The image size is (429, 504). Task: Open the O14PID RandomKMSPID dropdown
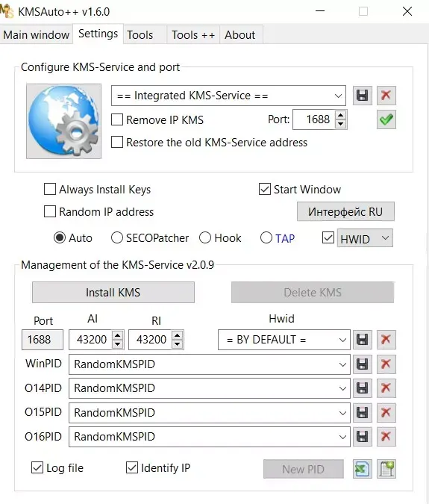(x=210, y=388)
